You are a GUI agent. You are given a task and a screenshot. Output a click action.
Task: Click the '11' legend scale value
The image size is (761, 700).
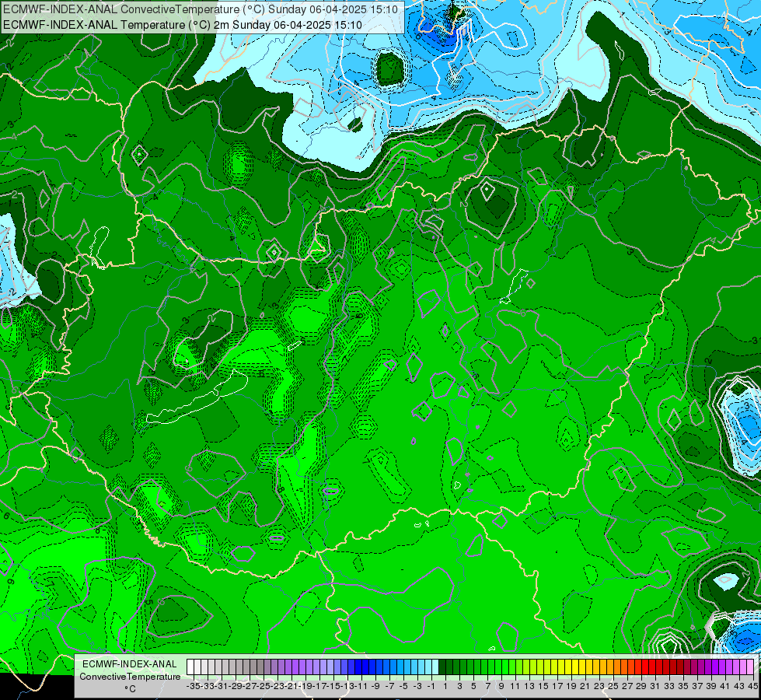[515, 686]
